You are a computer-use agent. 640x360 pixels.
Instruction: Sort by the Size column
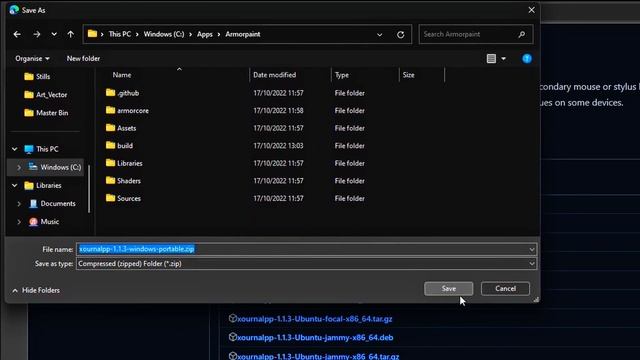[409, 75]
